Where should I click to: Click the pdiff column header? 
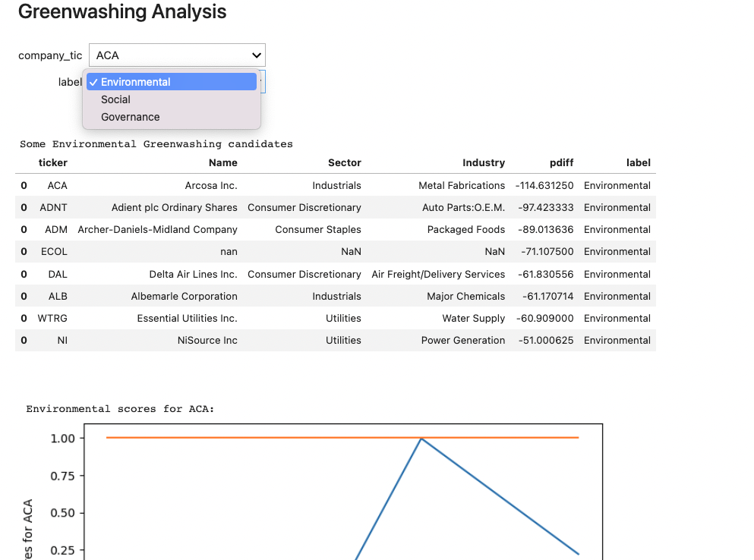(561, 162)
